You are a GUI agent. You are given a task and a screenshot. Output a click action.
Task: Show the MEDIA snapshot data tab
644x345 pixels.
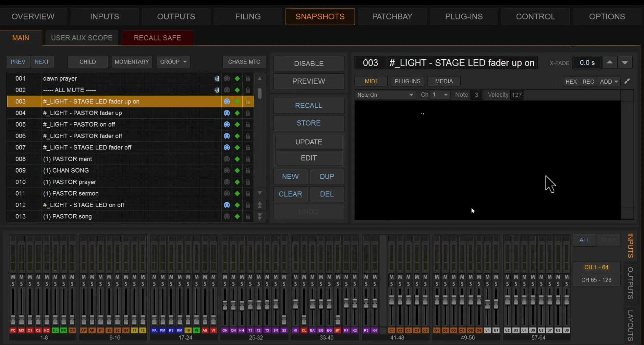tap(444, 81)
